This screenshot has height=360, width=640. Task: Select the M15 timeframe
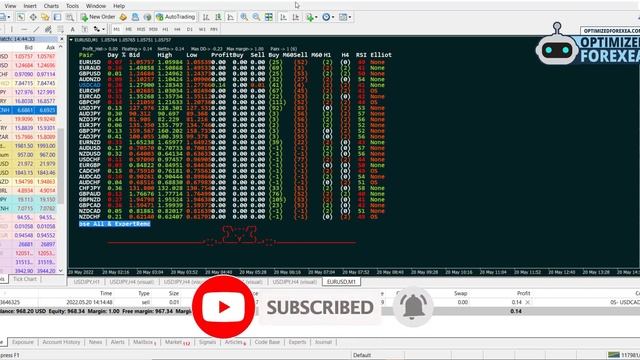(x=141, y=29)
